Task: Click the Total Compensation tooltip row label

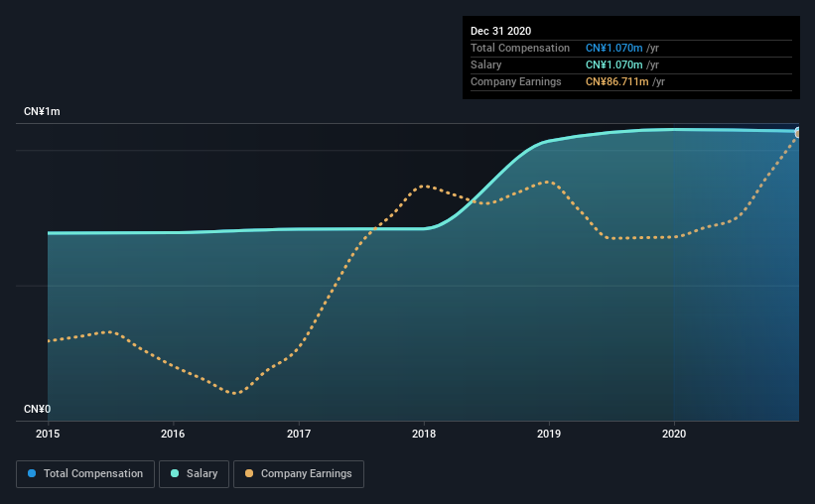Action: click(520, 48)
